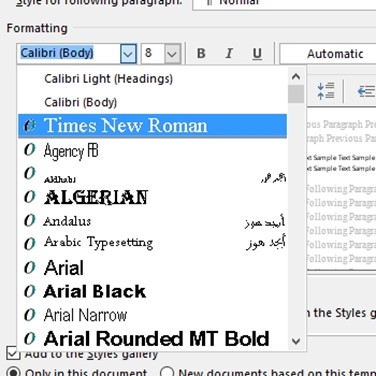Choose Arial Rounded MT Bold font
This screenshot has width=376, height=376.
152,339
